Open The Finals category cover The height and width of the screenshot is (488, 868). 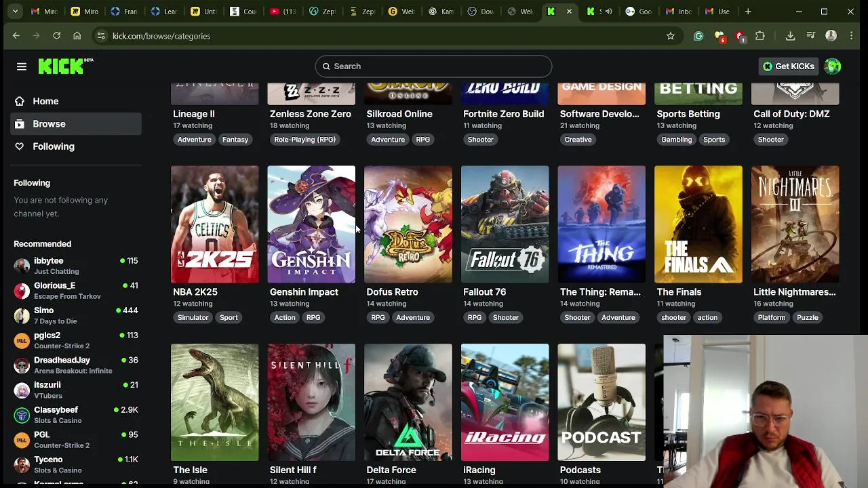pos(698,224)
